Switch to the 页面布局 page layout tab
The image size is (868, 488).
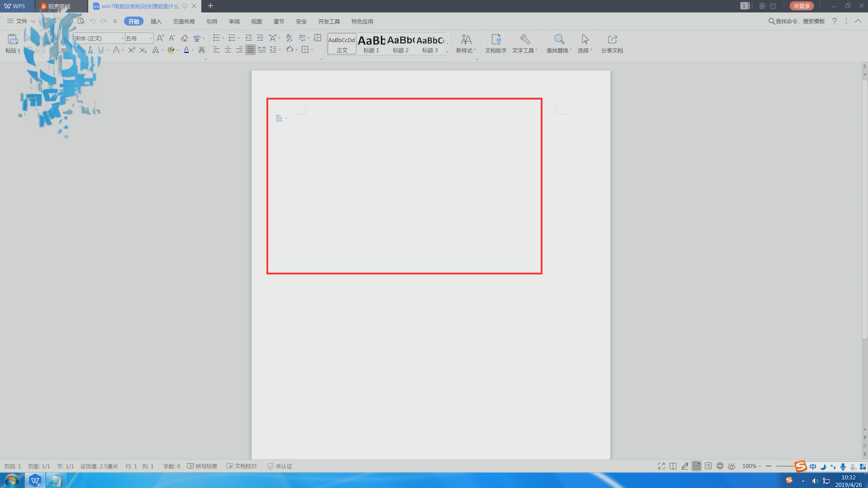[184, 21]
